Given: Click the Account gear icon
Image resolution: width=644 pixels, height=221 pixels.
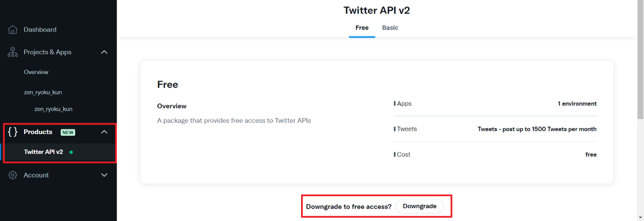Looking at the screenshot, I should click(x=13, y=175).
